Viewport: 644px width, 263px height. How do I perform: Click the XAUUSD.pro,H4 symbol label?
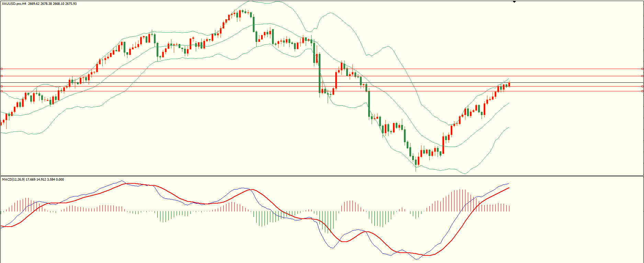coord(14,4)
